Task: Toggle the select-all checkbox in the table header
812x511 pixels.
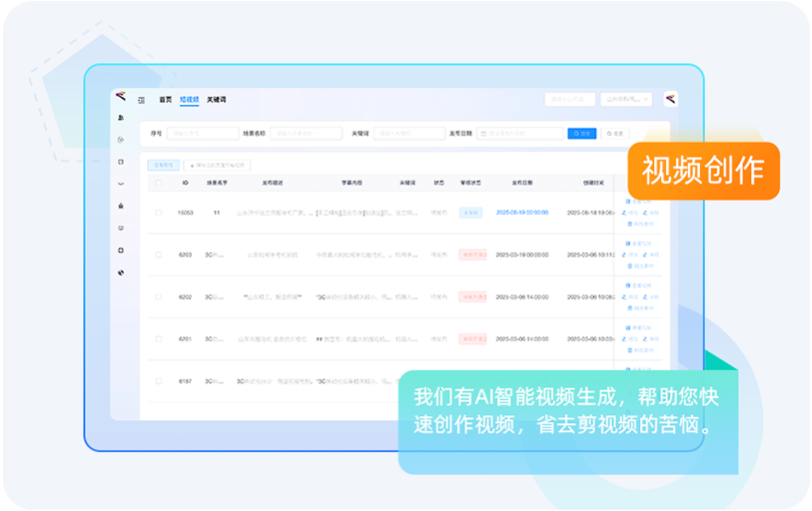Action: [158, 184]
